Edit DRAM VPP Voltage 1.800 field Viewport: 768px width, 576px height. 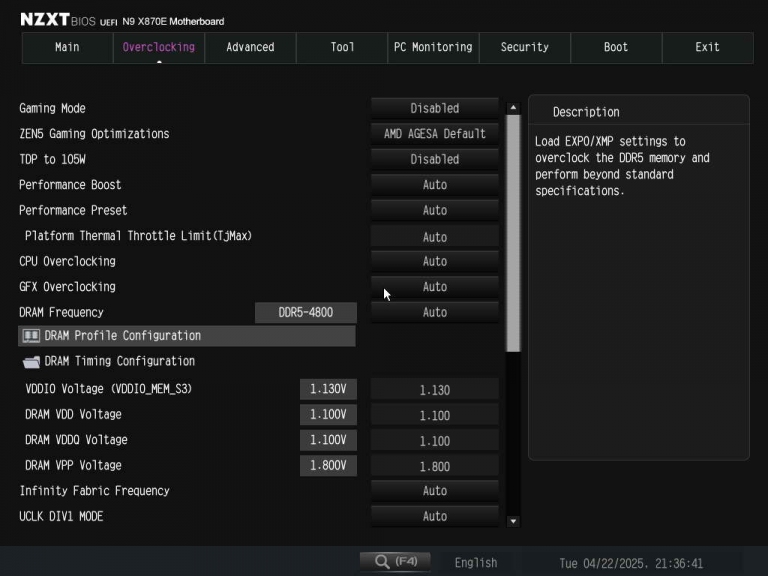click(434, 466)
